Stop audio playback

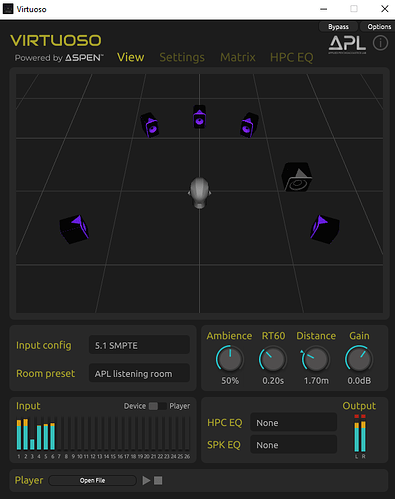pos(158,480)
